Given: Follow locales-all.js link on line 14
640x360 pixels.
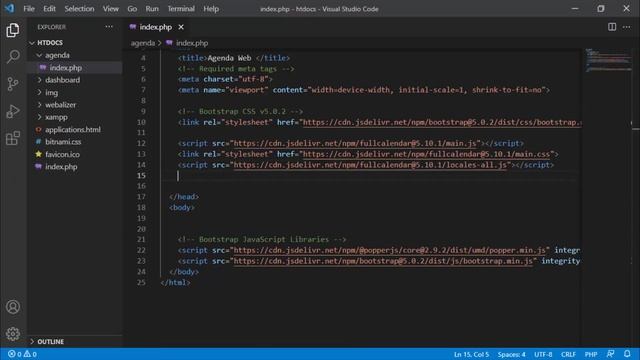Looking at the screenshot, I should click(370, 165).
